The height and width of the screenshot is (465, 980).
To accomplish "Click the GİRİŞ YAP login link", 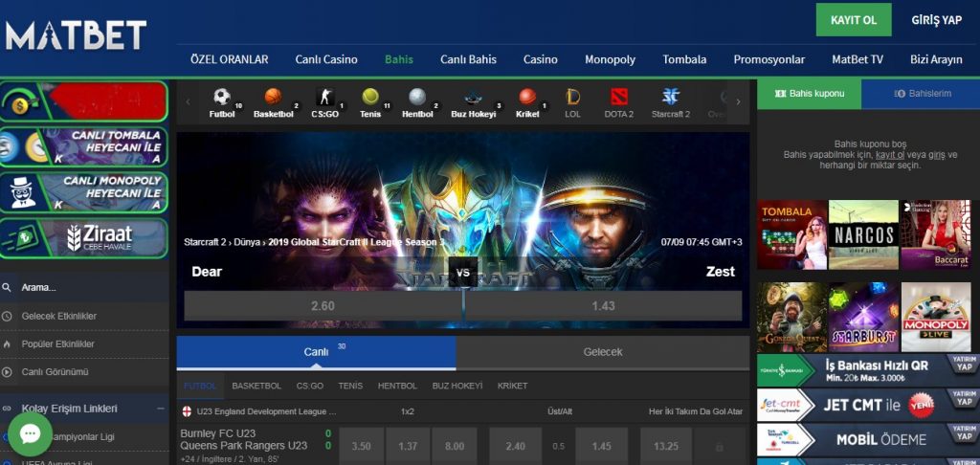I will pos(936,20).
